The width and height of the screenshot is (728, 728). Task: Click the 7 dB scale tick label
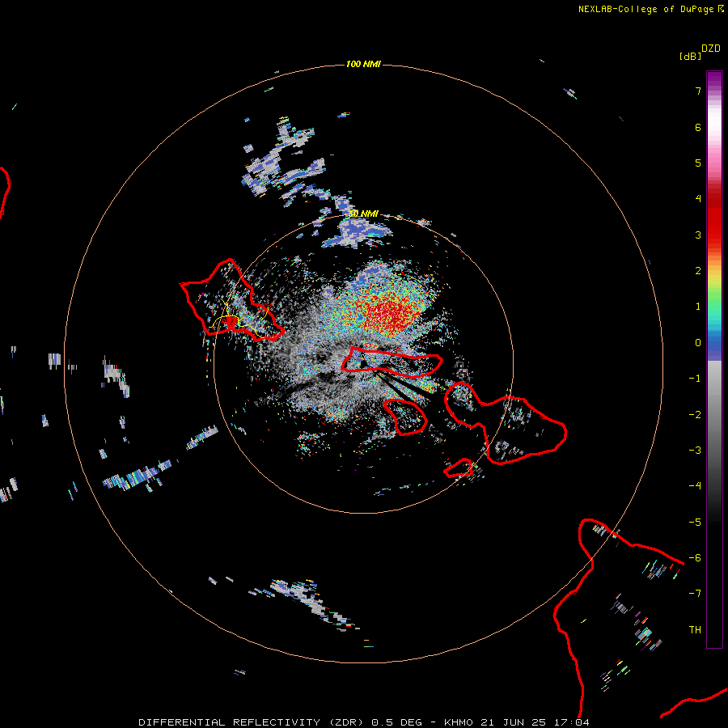pyautogui.click(x=698, y=91)
